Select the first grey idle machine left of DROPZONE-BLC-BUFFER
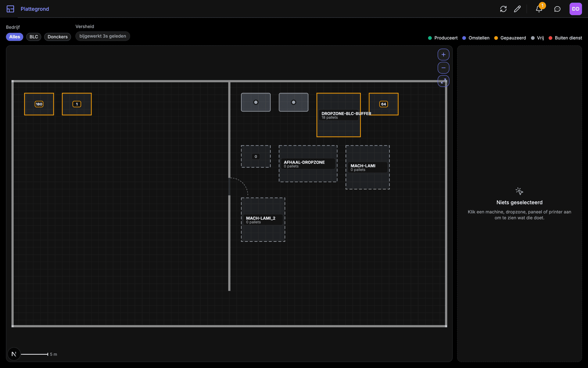This screenshot has height=368, width=588. click(256, 102)
